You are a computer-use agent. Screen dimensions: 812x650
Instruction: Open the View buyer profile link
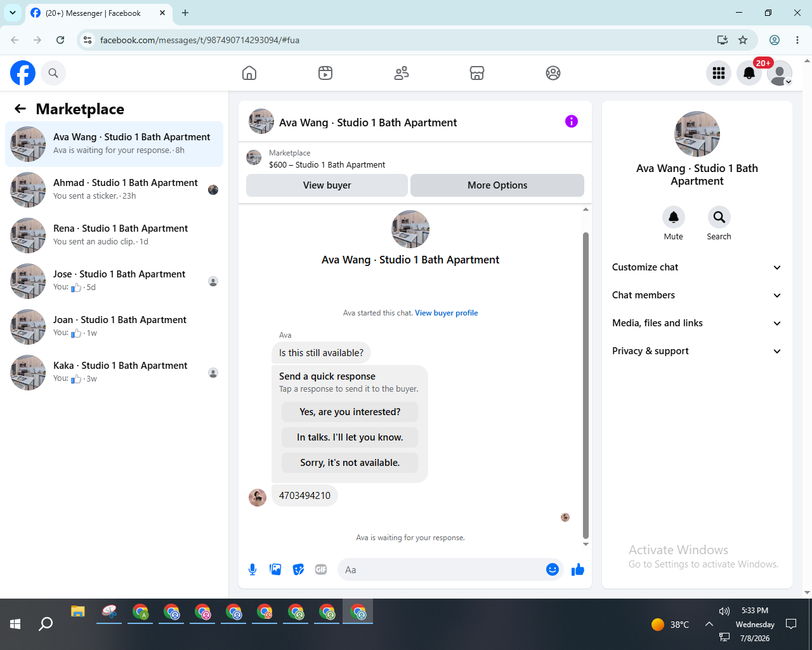[447, 313]
